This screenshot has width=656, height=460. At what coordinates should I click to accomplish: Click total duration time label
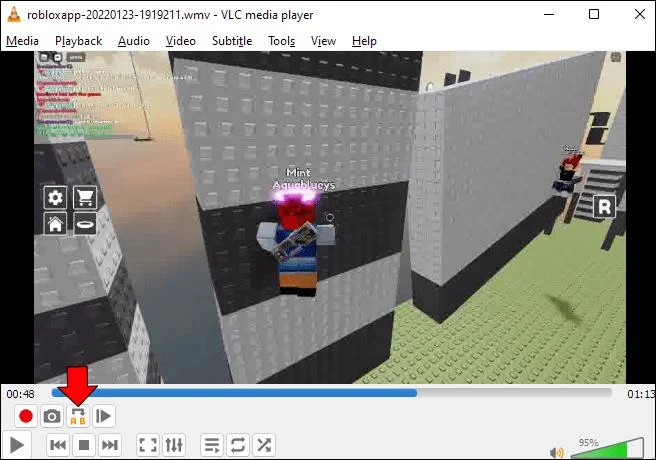(641, 394)
